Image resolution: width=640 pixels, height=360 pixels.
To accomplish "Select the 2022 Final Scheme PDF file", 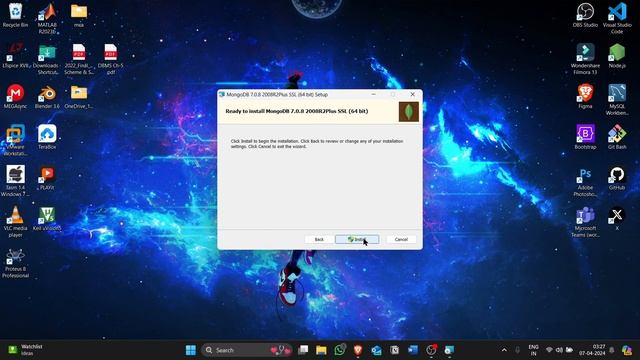I will [x=79, y=59].
